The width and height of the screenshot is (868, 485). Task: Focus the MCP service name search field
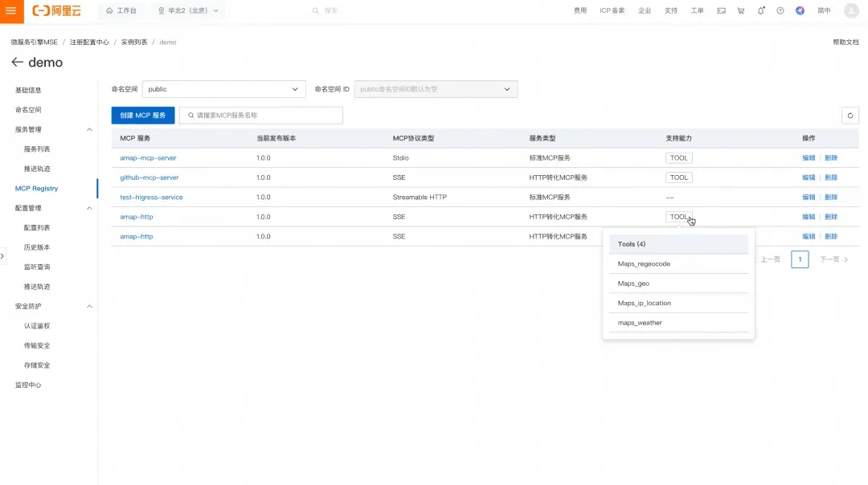click(x=260, y=116)
